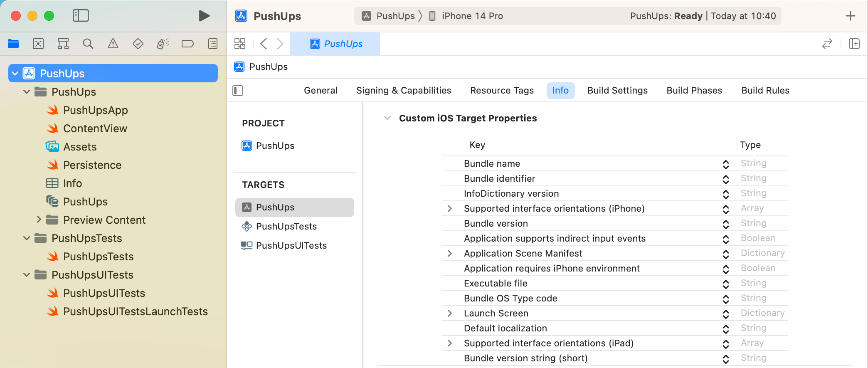Screen dimensions: 868x368
Task: Switch to the Build Settings tab
Action: 617,91
